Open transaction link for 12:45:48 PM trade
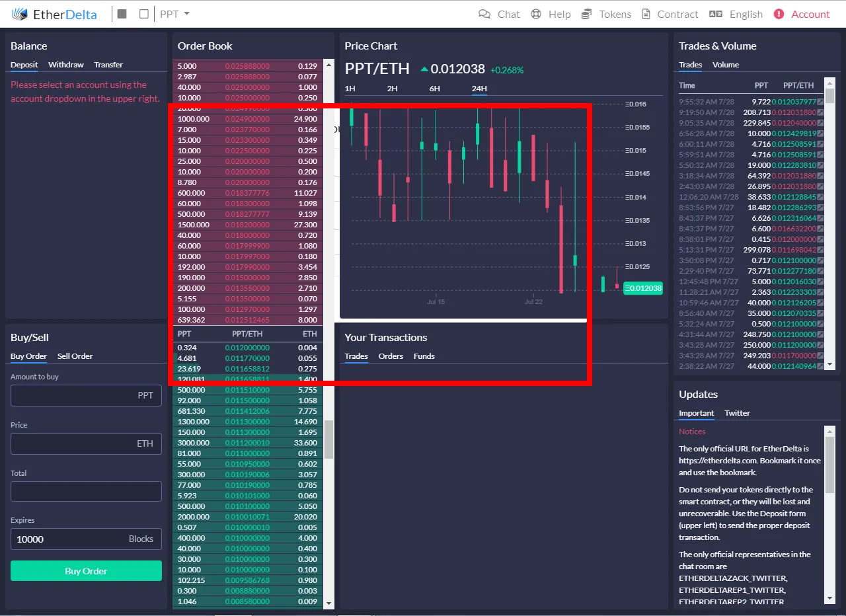 click(821, 282)
